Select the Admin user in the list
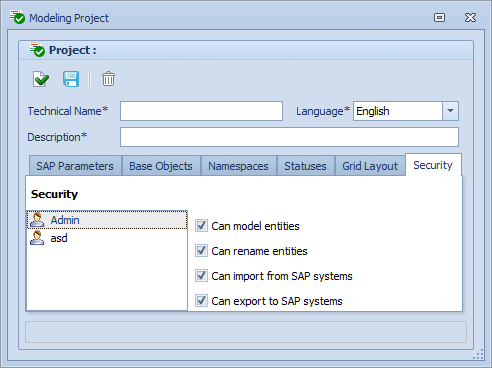The height and width of the screenshot is (368, 492). 107,220
